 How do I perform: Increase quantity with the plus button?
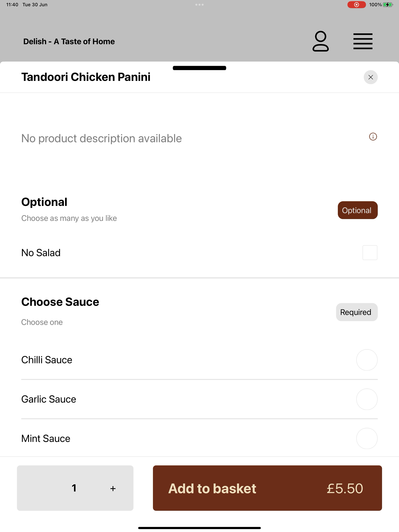[113, 488]
